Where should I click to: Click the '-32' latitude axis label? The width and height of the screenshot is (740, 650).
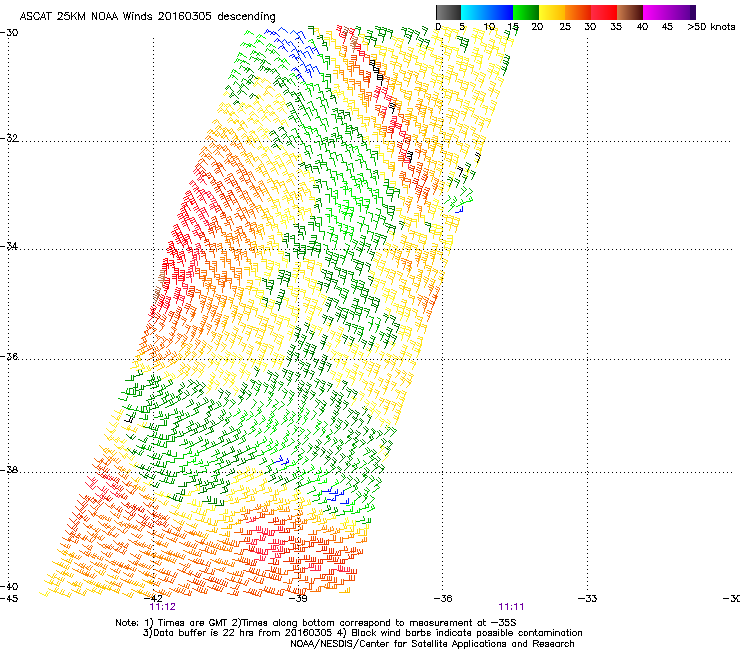(9, 138)
